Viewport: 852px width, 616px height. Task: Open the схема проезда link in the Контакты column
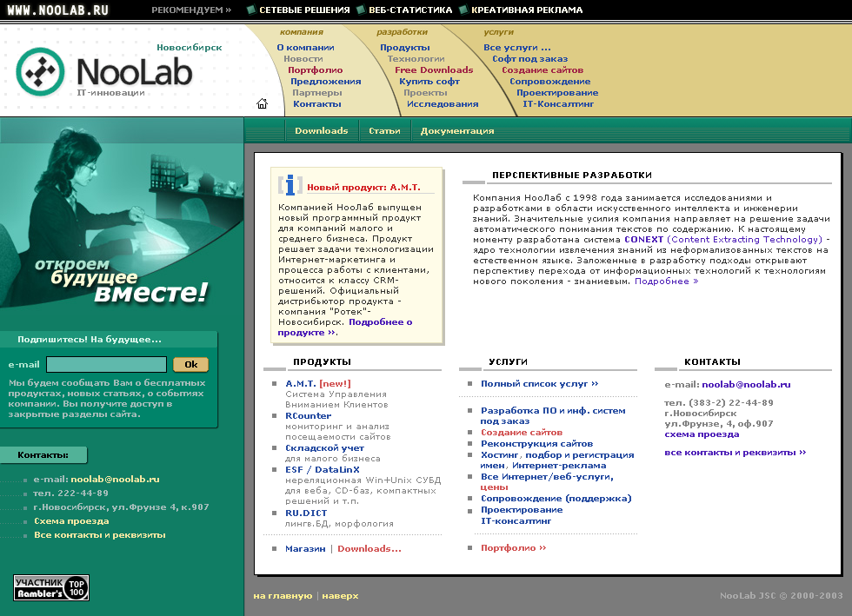702,434
